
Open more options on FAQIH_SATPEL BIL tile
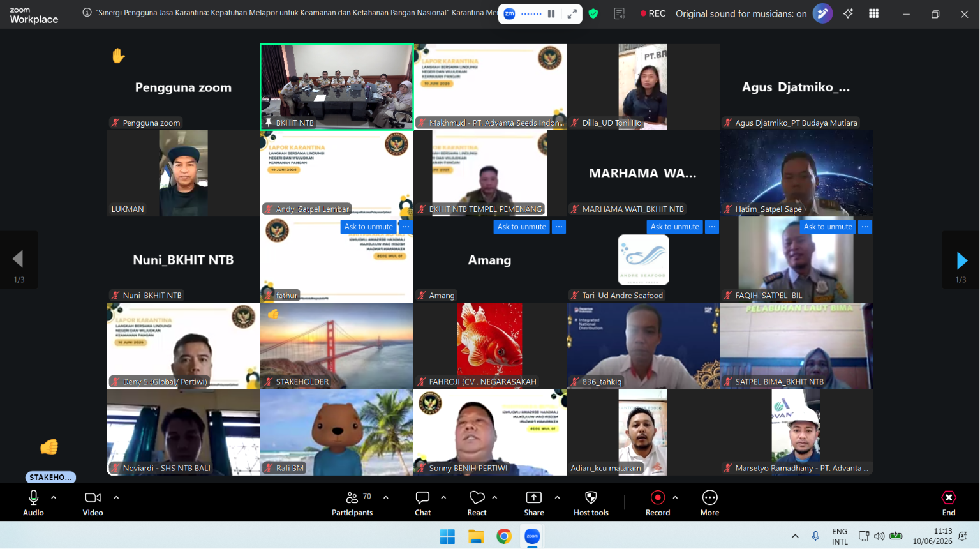pos(865,227)
